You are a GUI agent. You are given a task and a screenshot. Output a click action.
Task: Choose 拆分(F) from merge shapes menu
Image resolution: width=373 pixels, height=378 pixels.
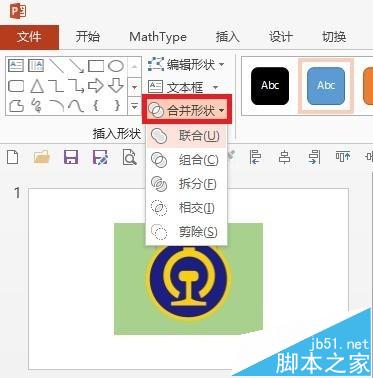click(186, 184)
